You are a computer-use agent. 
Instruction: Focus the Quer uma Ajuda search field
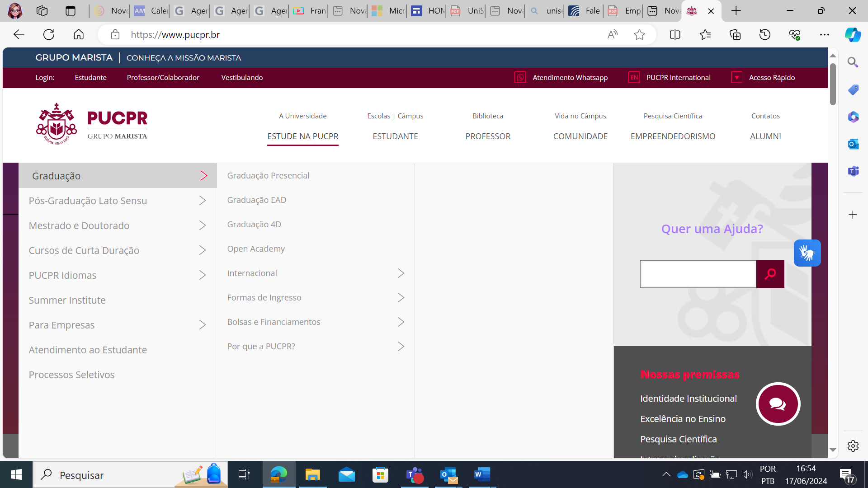[x=698, y=274]
